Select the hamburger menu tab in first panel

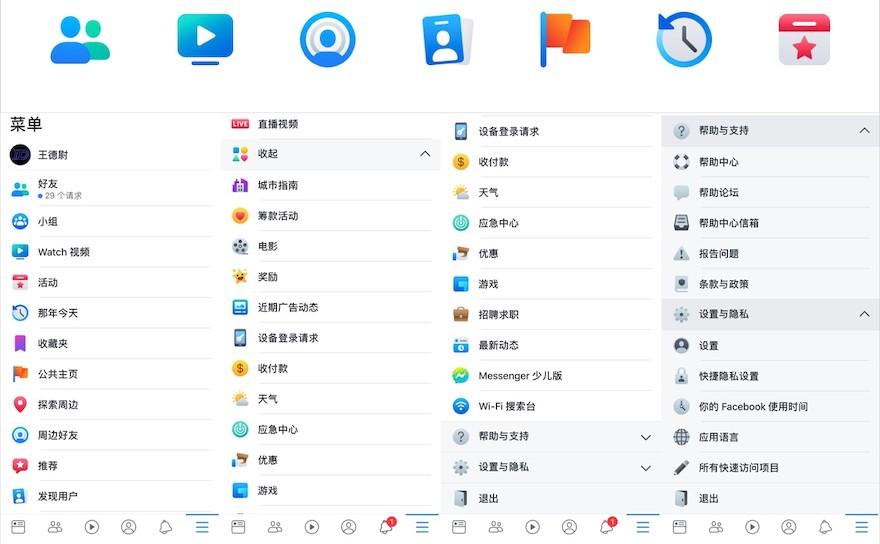tap(202, 527)
